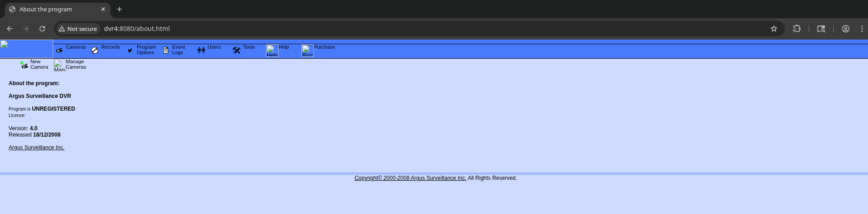The width and height of the screenshot is (868, 214).
Task: Click the Cameras camera icon
Action: (x=60, y=50)
